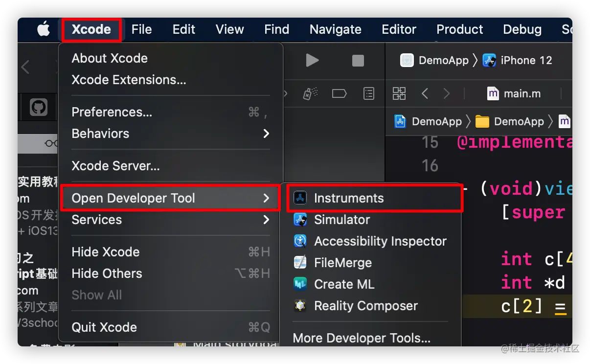This screenshot has height=364, width=590.
Task: Open the File menu
Action: (141, 29)
